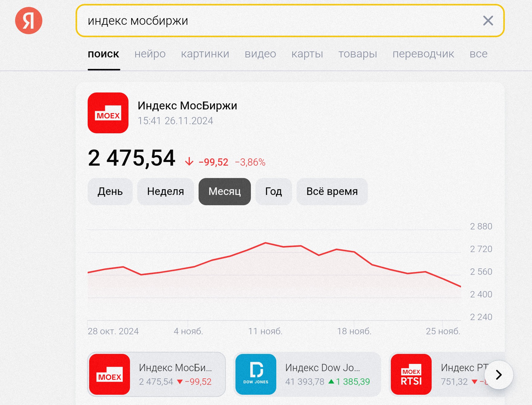Open the 'Индекс РТ' card text
This screenshot has width=532, height=405.
464,368
